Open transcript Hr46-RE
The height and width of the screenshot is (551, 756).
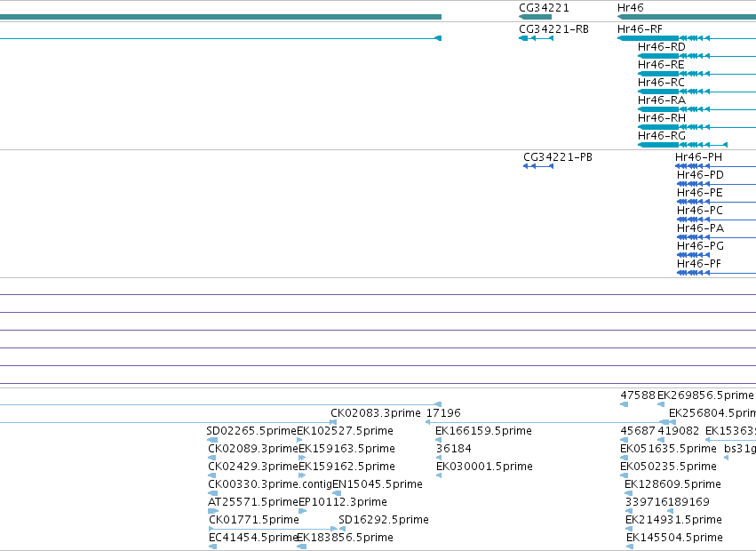pyautogui.click(x=661, y=65)
